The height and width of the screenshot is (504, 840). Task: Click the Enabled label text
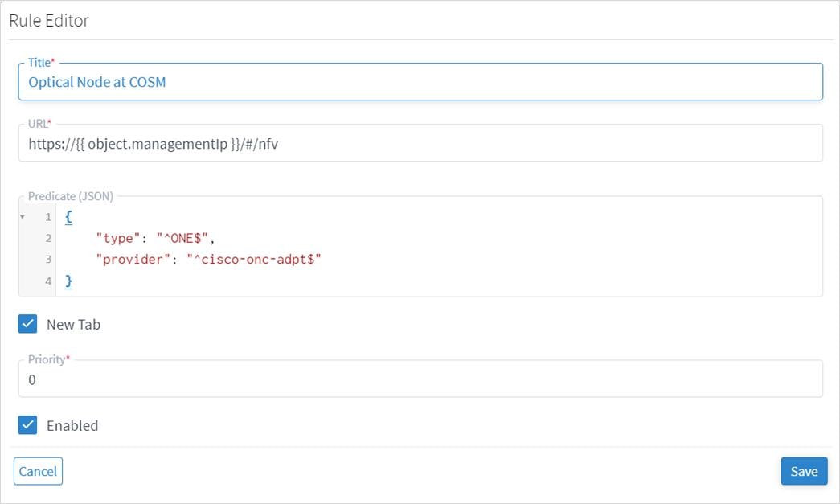click(72, 426)
